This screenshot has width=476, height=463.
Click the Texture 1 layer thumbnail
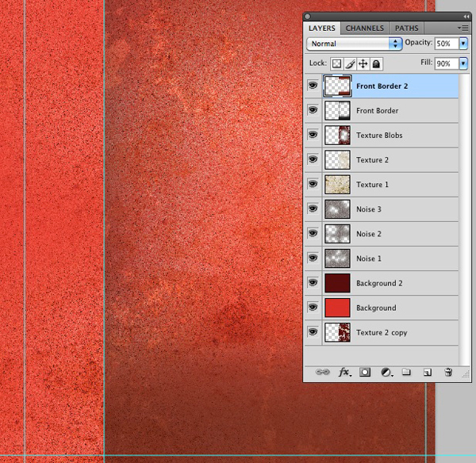[x=337, y=185]
